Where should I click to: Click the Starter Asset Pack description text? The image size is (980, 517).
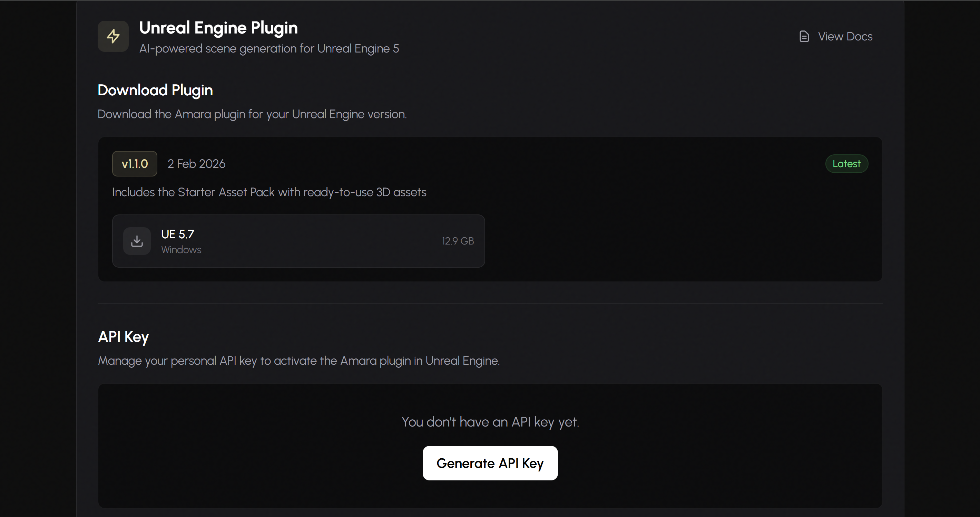(x=269, y=192)
